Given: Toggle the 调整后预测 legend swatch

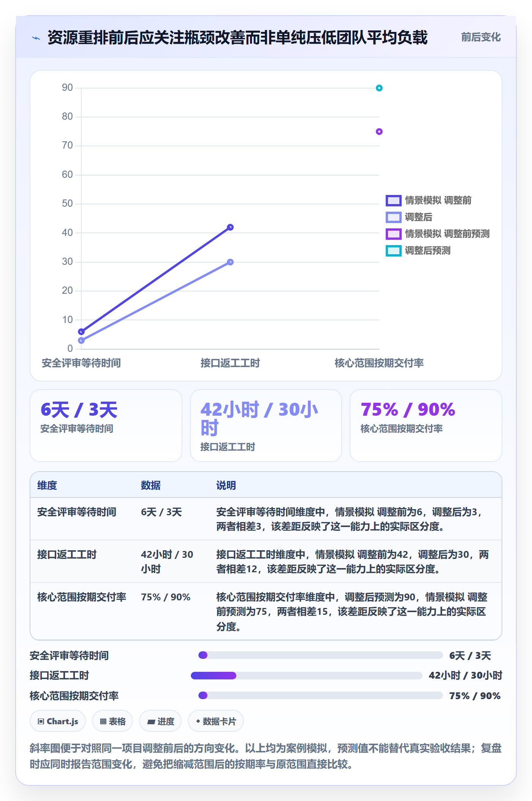Looking at the screenshot, I should pyautogui.click(x=393, y=250).
